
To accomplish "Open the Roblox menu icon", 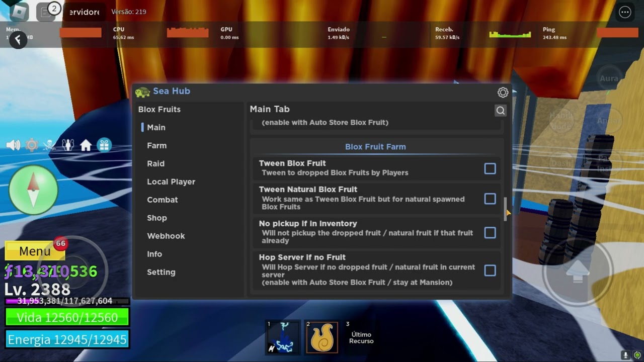I will pos(20,11).
